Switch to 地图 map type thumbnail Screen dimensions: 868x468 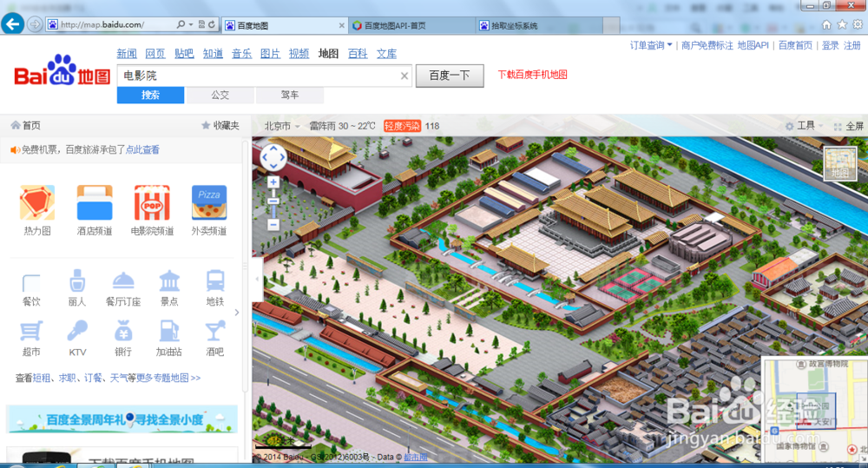839,164
